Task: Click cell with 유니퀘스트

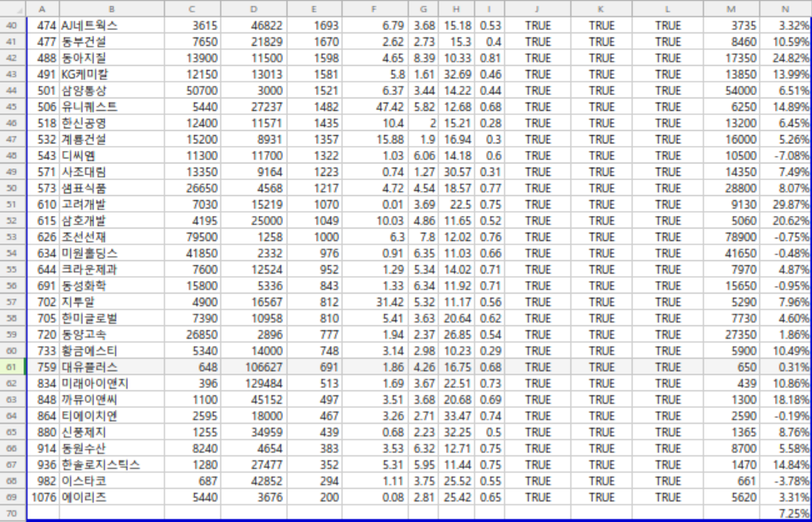Action: [112, 107]
